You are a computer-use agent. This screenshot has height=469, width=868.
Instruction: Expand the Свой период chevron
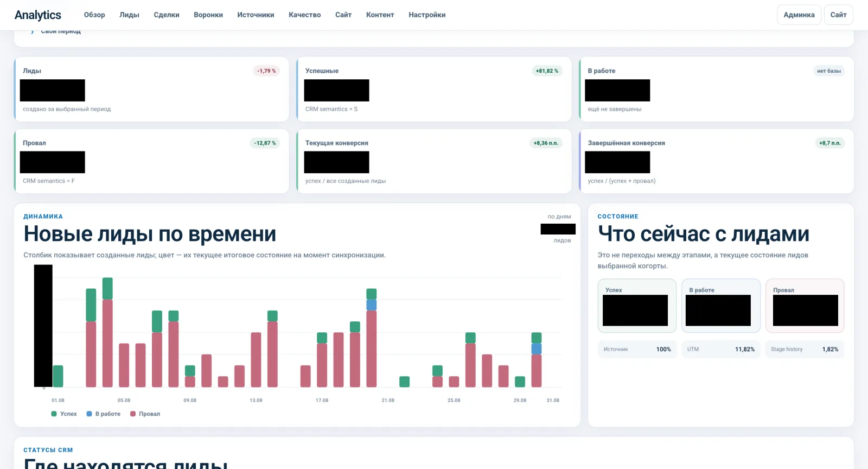pos(33,31)
